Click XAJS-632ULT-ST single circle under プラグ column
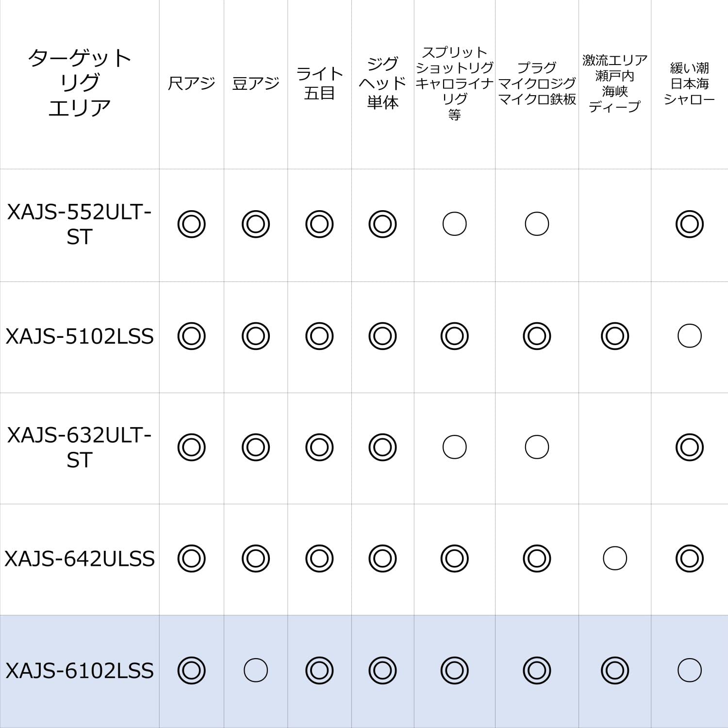The height and width of the screenshot is (728, 728). [x=537, y=447]
